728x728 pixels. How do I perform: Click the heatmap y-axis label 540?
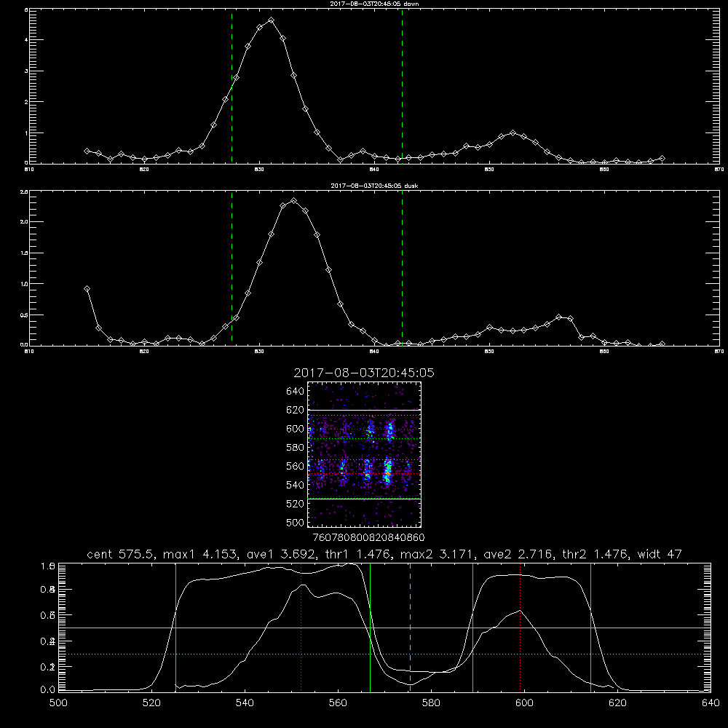tap(296, 485)
